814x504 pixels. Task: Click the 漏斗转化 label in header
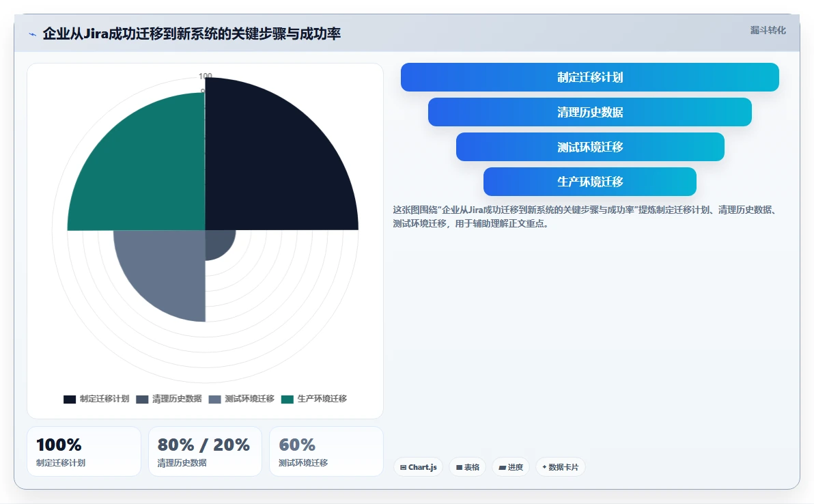(x=768, y=30)
